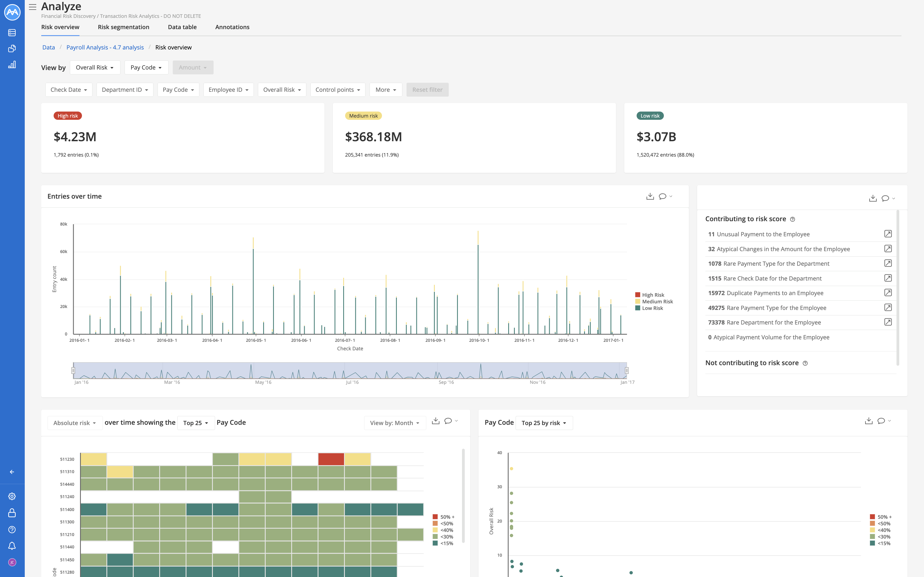Change View by: Month dropdown
The width and height of the screenshot is (924, 577).
click(394, 423)
